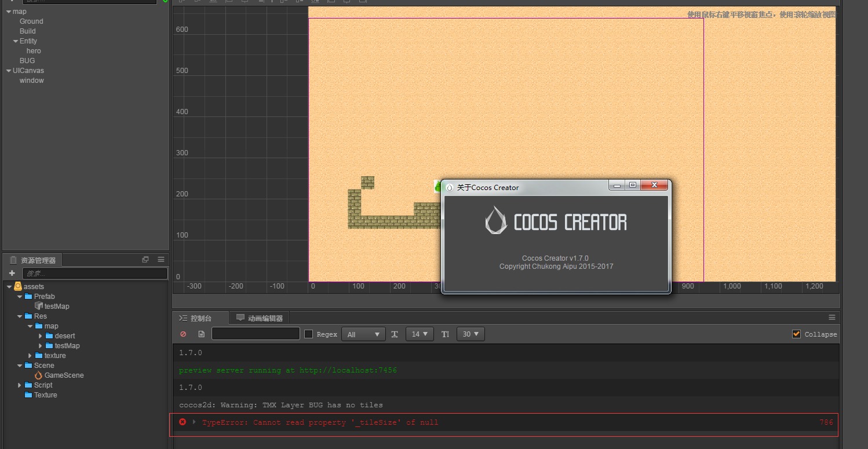Clear the console log with the red icon
Screen dimensions: 868x449
pos(184,334)
